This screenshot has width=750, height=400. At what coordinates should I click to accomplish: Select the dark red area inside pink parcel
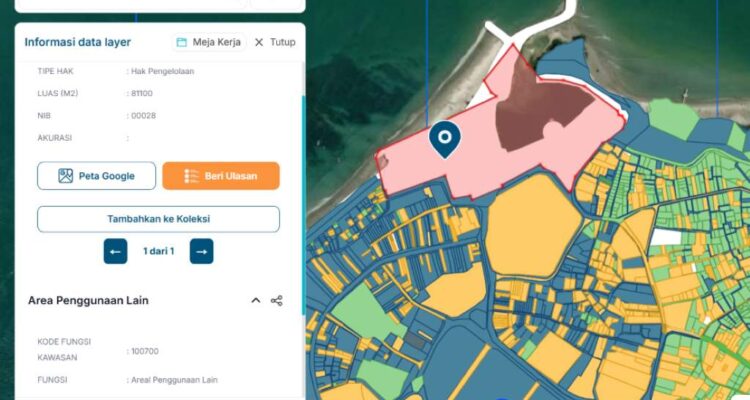pos(538,112)
